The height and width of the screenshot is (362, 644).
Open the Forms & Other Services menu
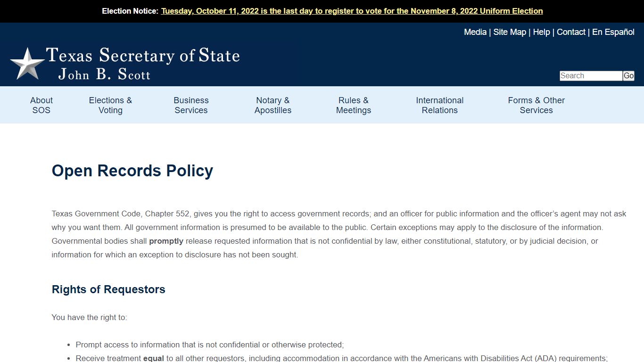pos(537,105)
